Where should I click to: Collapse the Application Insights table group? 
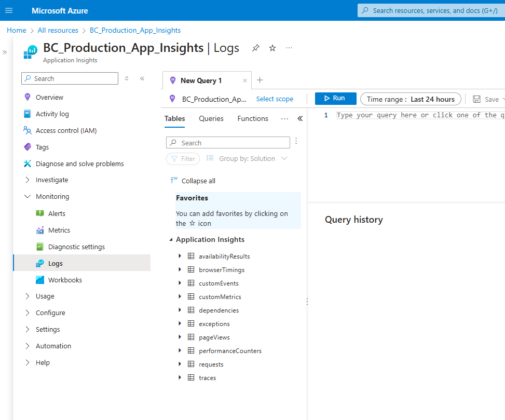[171, 240]
